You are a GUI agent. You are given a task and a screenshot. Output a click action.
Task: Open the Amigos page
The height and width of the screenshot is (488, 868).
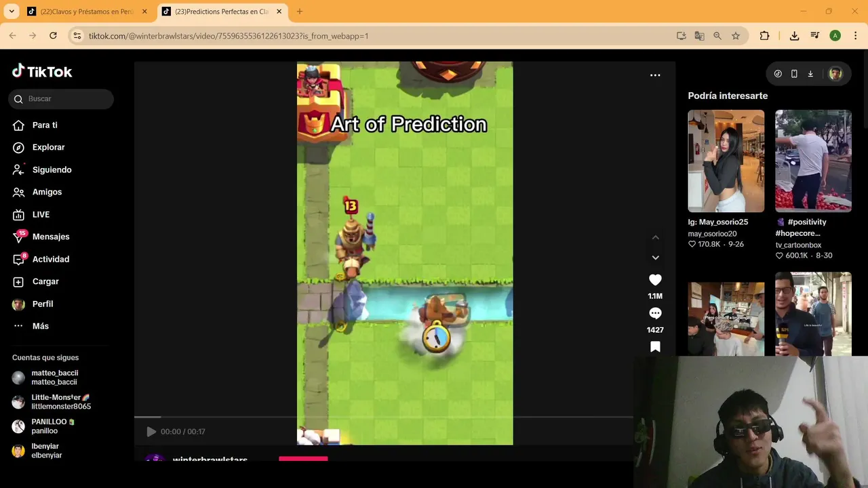(x=47, y=192)
